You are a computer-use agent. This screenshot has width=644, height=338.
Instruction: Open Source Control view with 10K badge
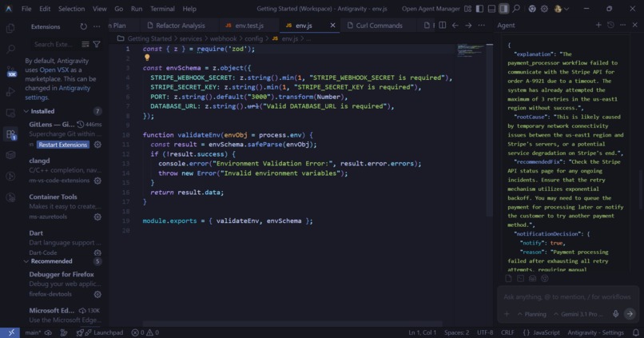[x=11, y=72]
